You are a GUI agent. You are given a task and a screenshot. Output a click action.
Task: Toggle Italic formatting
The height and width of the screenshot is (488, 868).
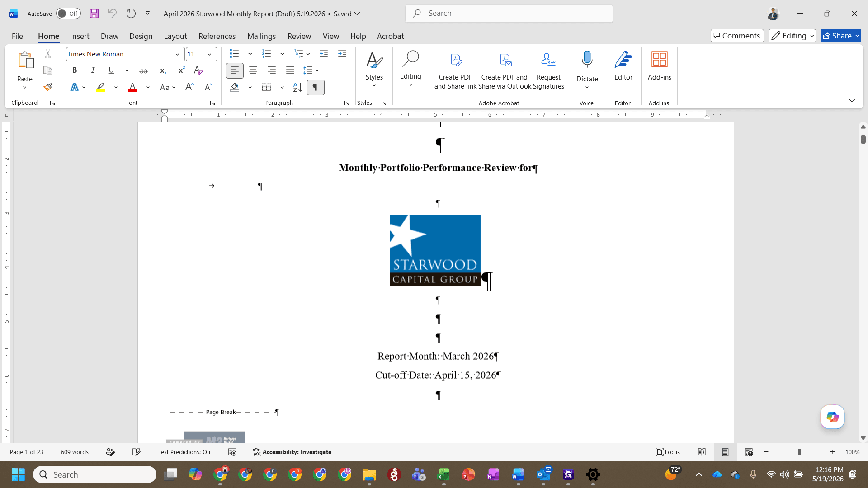[93, 70]
